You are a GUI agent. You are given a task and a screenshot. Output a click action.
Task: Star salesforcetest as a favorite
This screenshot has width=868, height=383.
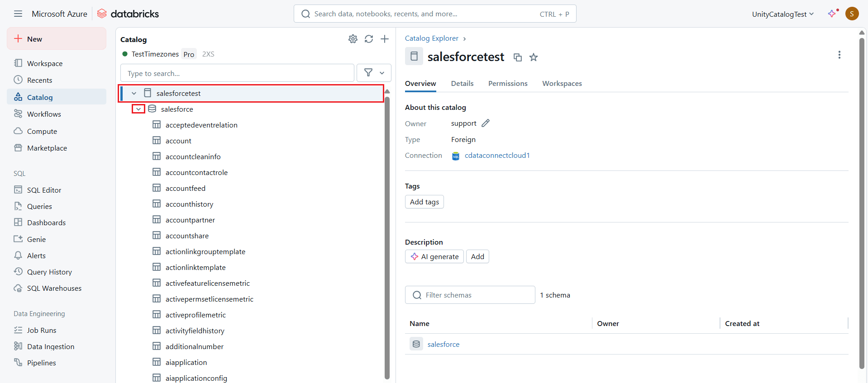[x=534, y=57]
